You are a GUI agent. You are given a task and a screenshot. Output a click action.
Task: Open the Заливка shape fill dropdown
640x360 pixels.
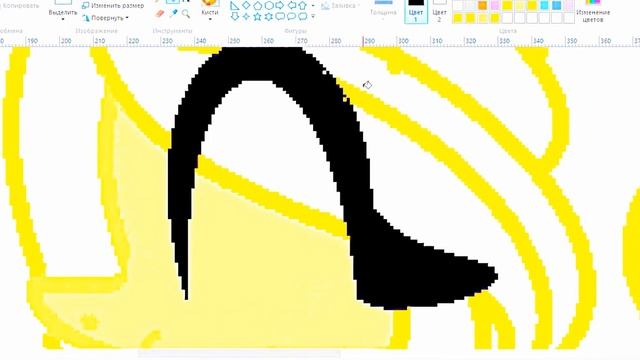[339, 6]
